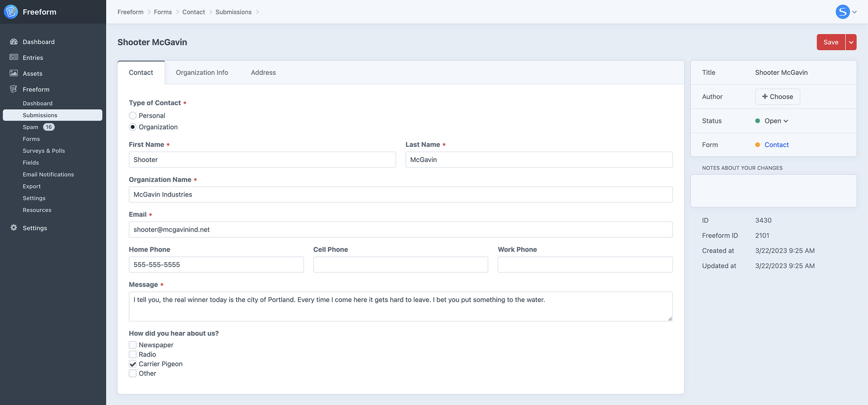Open the Contact form link in the sidebar panel
Viewport: 868px width, 405px height.
777,145
